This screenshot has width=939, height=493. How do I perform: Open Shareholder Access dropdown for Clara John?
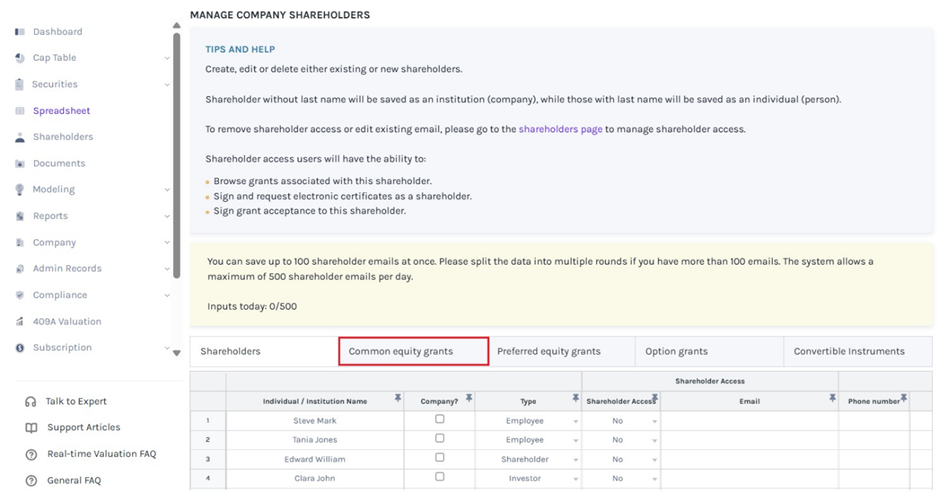(x=654, y=479)
